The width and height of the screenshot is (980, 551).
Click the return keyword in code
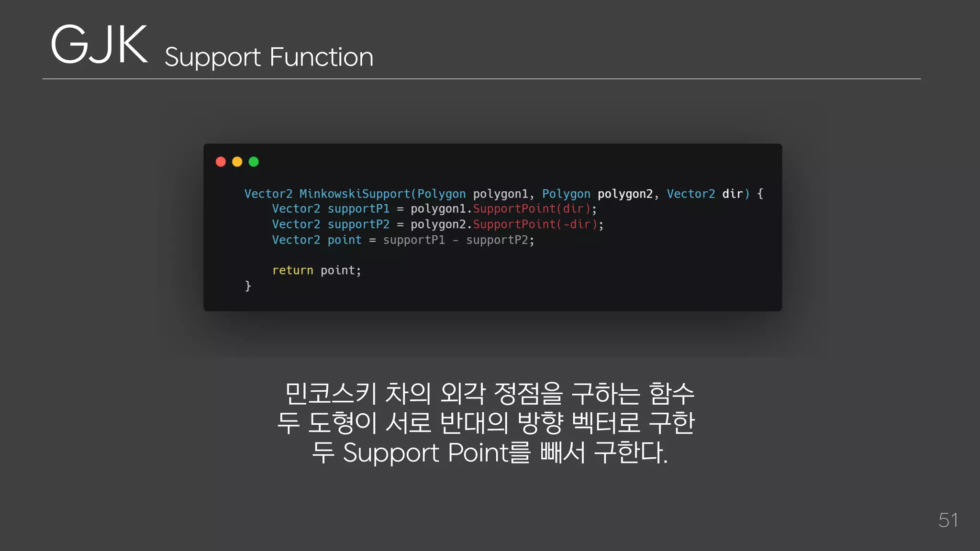tap(292, 270)
